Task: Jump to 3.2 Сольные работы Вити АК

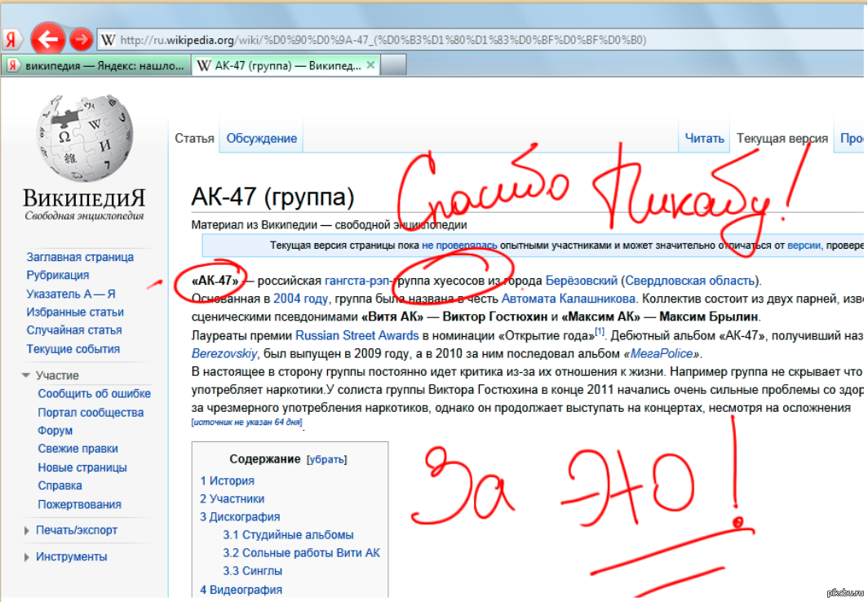Action: (x=301, y=553)
